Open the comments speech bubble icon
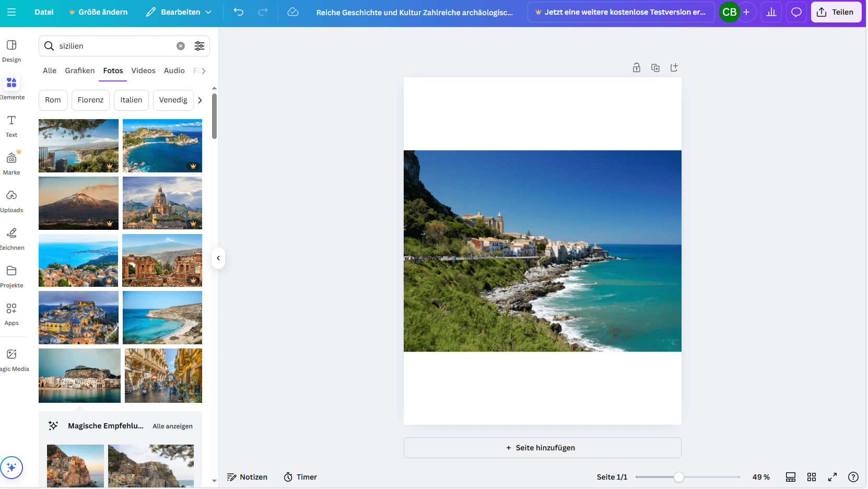The width and height of the screenshot is (868, 489). click(796, 12)
